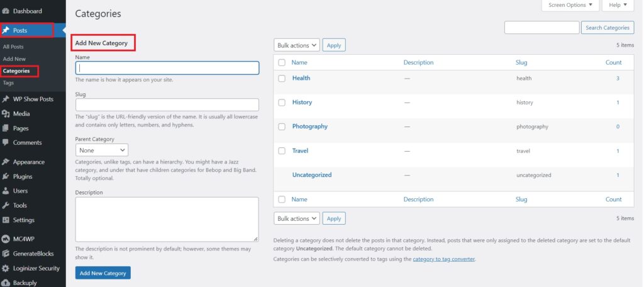Image resolution: width=644 pixels, height=287 pixels.
Task: Click the Comments bubble icon
Action: coord(6,143)
